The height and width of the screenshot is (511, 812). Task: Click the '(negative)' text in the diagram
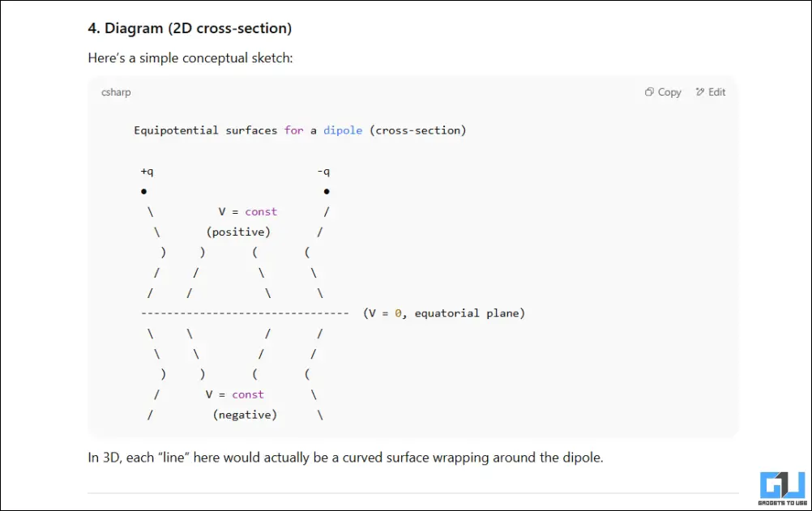tap(245, 415)
